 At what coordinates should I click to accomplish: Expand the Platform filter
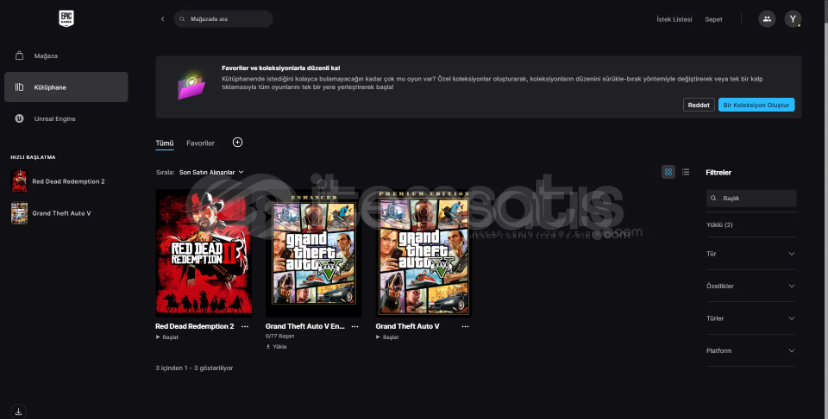750,350
